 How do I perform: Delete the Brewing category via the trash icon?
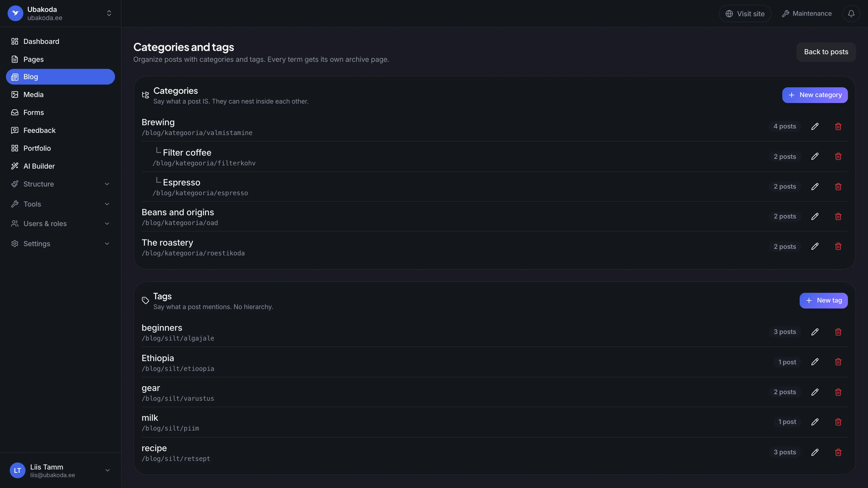[838, 126]
